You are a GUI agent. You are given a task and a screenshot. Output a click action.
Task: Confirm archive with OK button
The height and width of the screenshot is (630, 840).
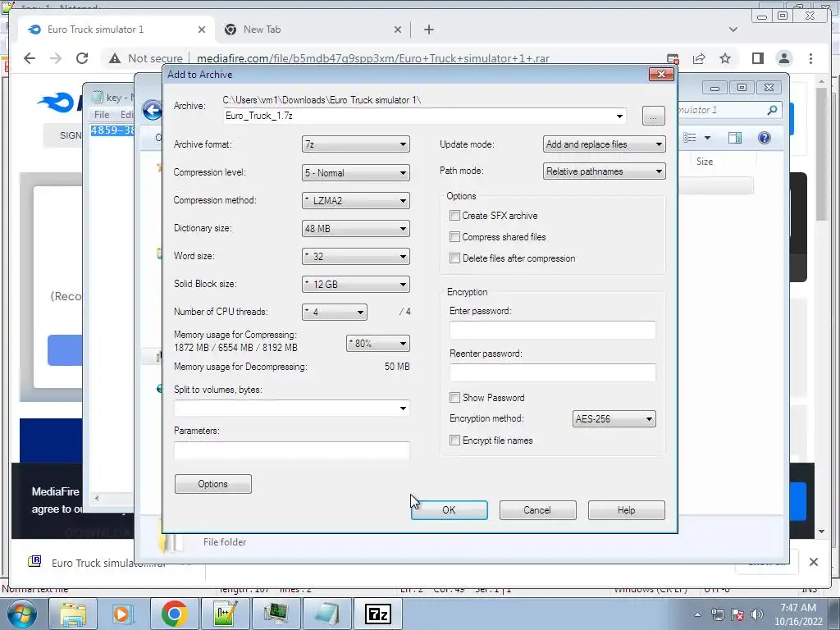point(449,510)
